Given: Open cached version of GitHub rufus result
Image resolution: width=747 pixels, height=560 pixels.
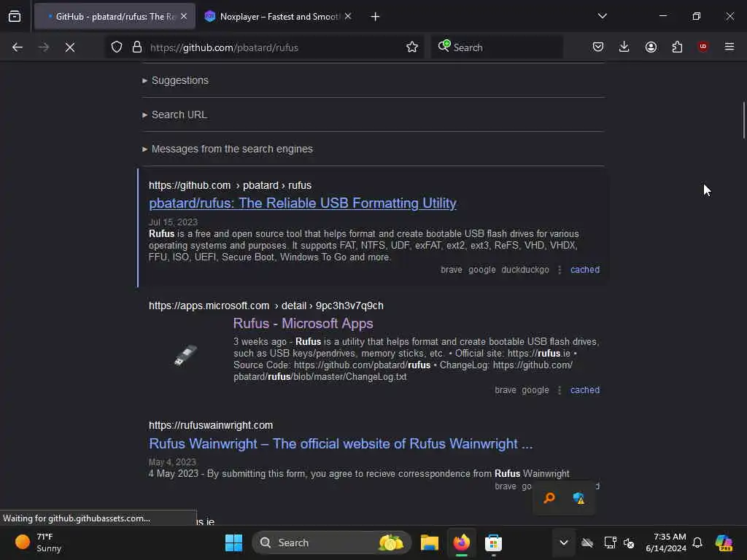Looking at the screenshot, I should [x=585, y=270].
